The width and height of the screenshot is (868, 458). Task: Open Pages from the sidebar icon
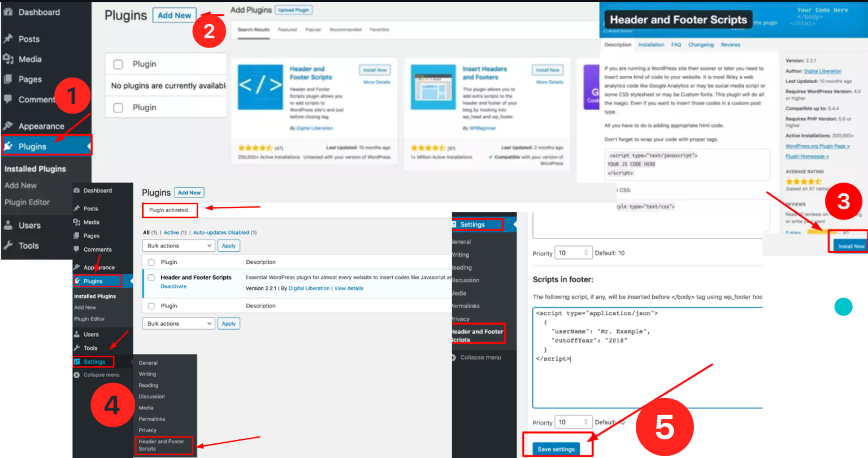pyautogui.click(x=8, y=79)
